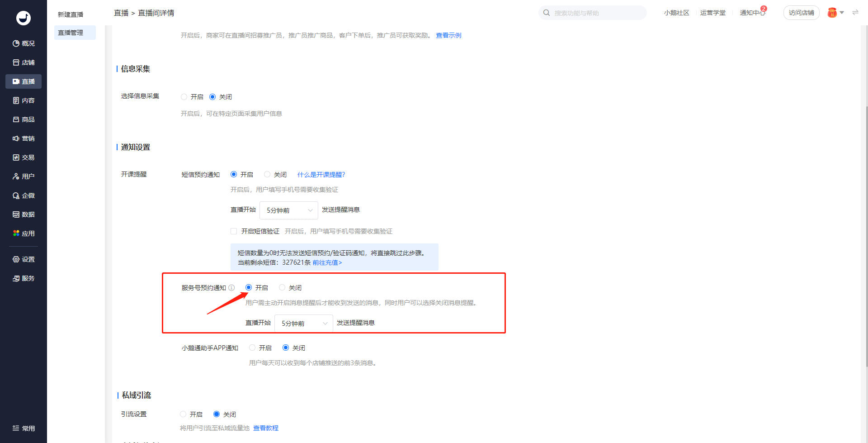Viewport: 868px width, 443px height.
Task: Select 关闭 for 短信预约通知
Action: pos(268,174)
